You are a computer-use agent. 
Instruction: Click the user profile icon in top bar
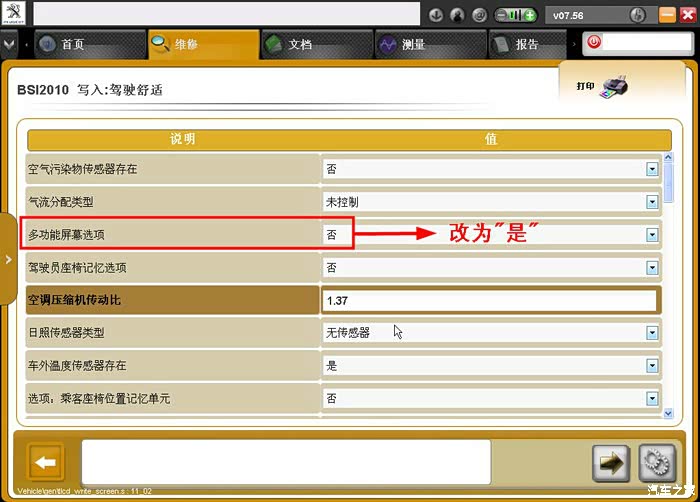[457, 15]
